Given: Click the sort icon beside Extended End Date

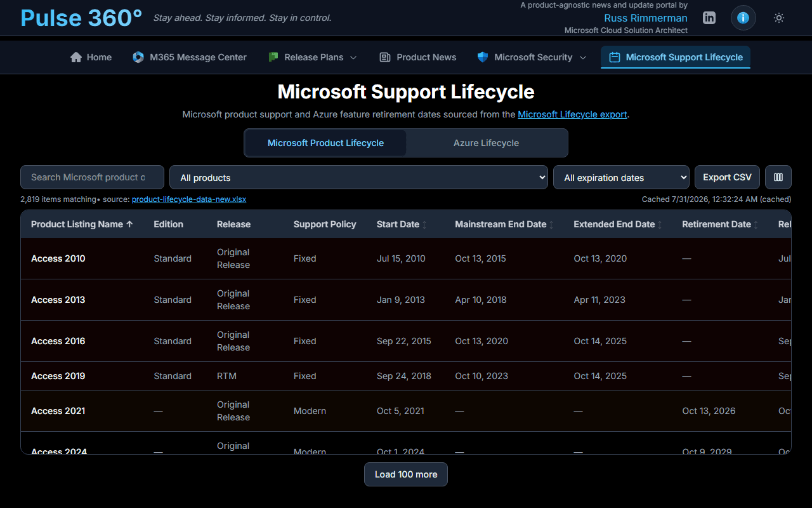Looking at the screenshot, I should pos(660,225).
